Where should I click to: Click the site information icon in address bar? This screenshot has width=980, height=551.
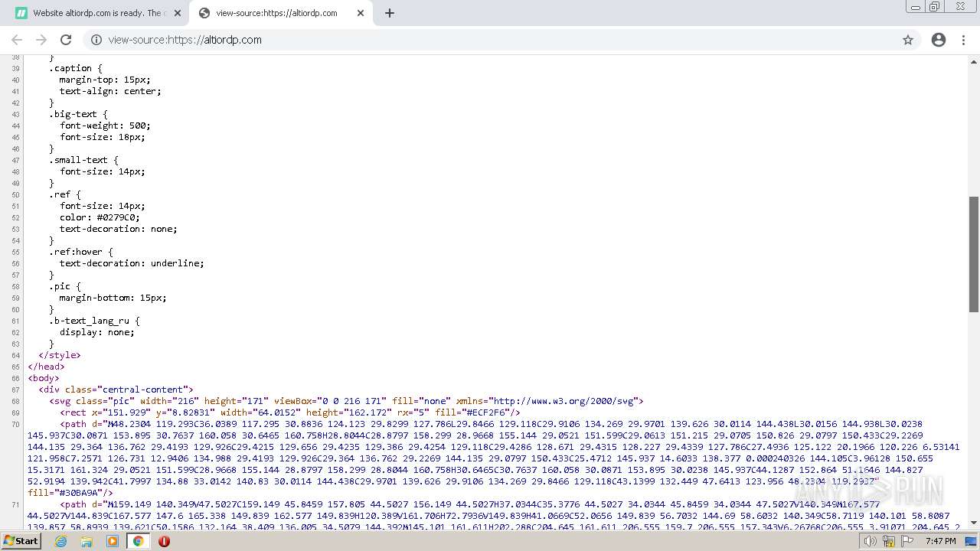point(96,40)
